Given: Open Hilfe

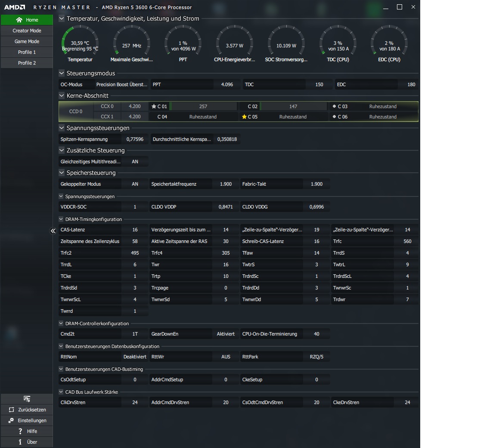Looking at the screenshot, I should pos(27,431).
